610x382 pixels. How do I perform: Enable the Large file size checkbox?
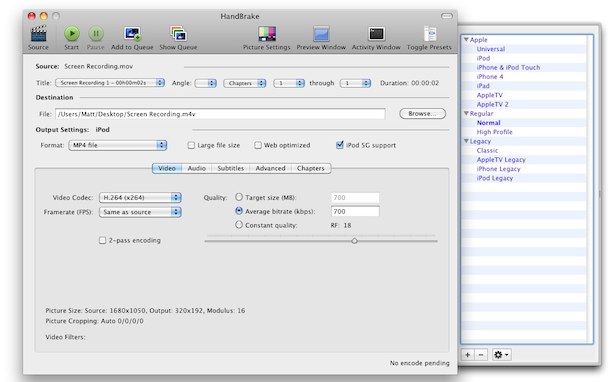pos(191,145)
